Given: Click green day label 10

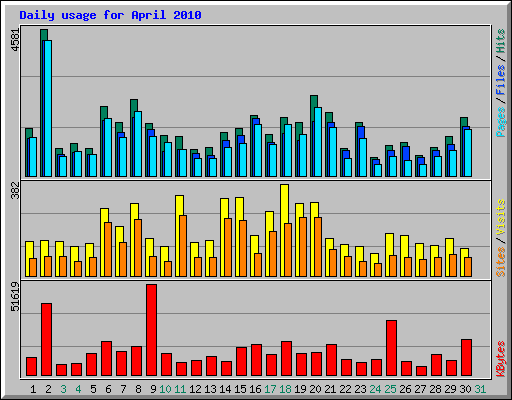Looking at the screenshot, I should pos(165,389).
